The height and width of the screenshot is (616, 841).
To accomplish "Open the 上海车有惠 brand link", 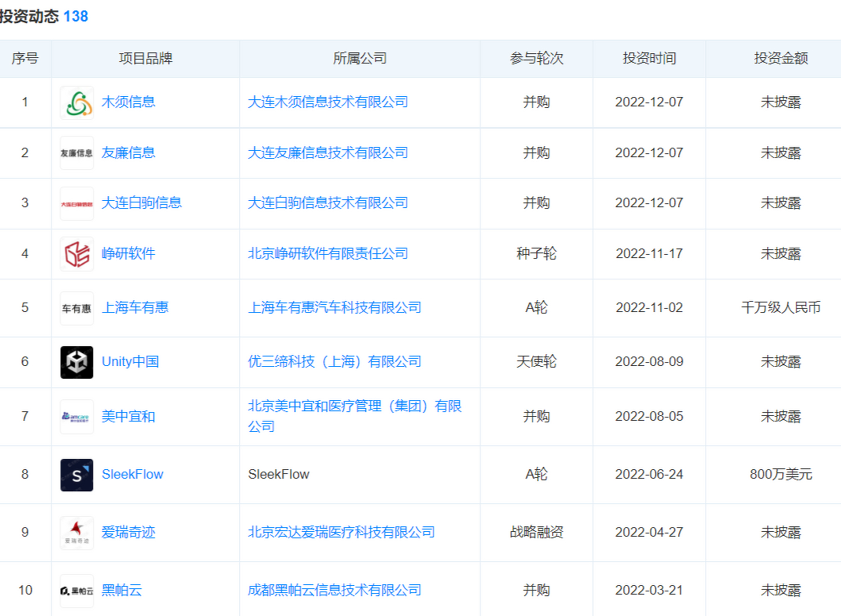I will click(135, 307).
